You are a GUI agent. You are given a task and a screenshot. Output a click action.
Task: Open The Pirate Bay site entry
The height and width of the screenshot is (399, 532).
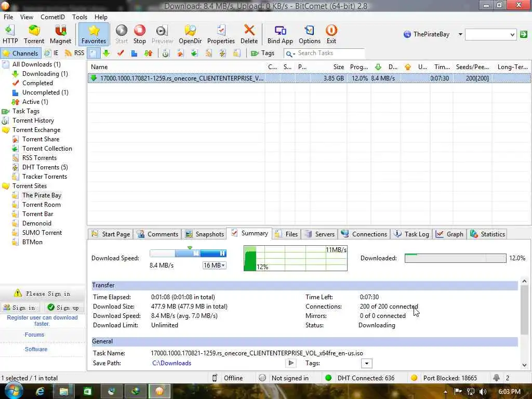42,195
